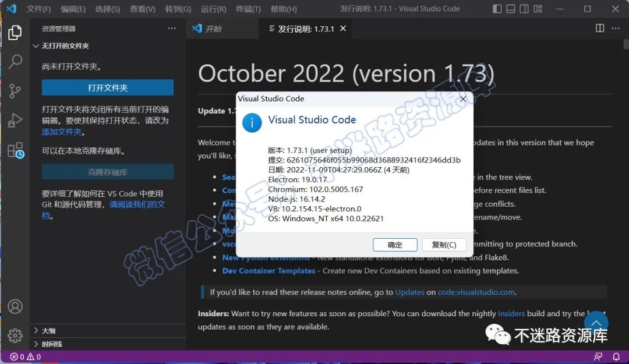Open the 选择(S) menu
Screen dimensions: 629x364
[x=108, y=9]
